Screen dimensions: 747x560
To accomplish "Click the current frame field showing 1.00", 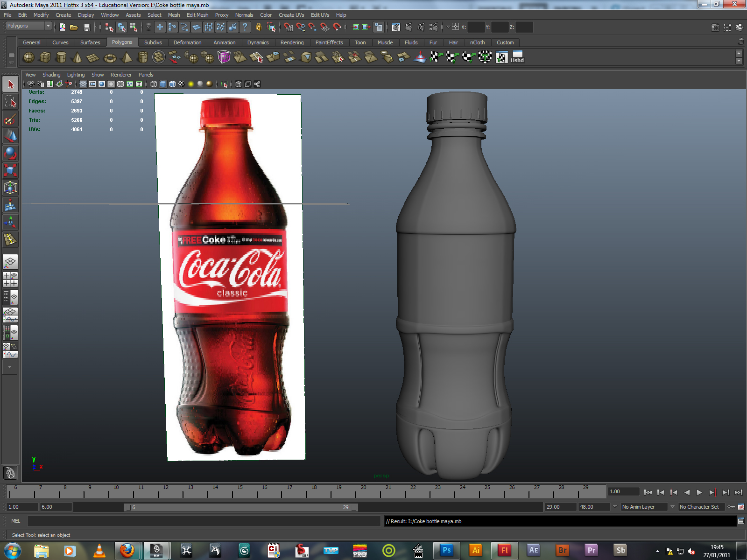I will pyautogui.click(x=623, y=491).
